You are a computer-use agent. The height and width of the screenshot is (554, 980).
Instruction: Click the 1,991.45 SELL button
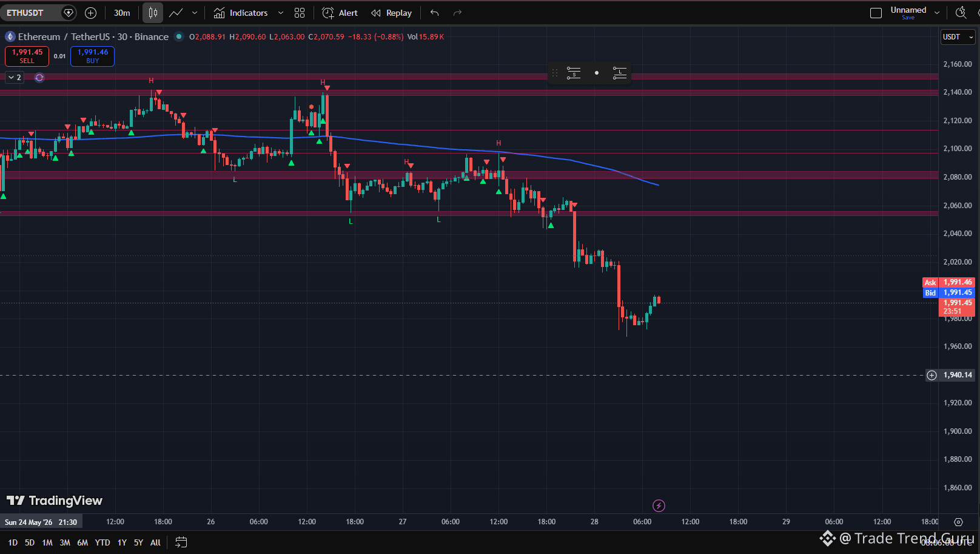click(27, 56)
